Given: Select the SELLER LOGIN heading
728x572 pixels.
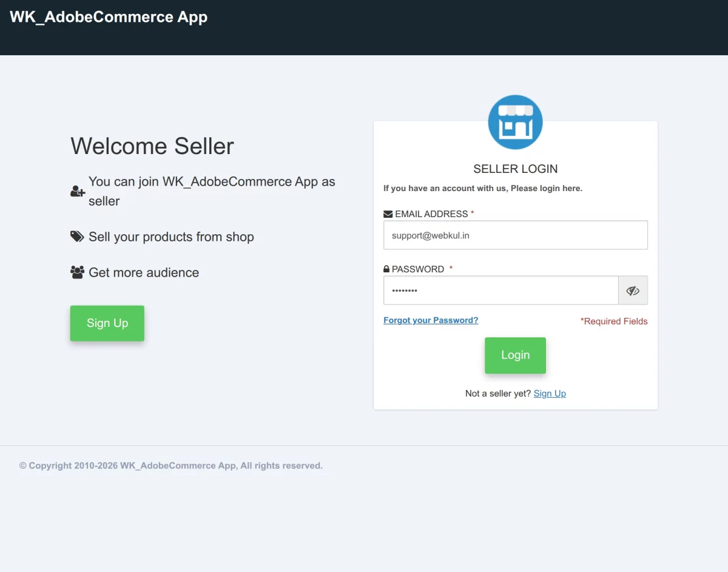Looking at the screenshot, I should click(515, 169).
